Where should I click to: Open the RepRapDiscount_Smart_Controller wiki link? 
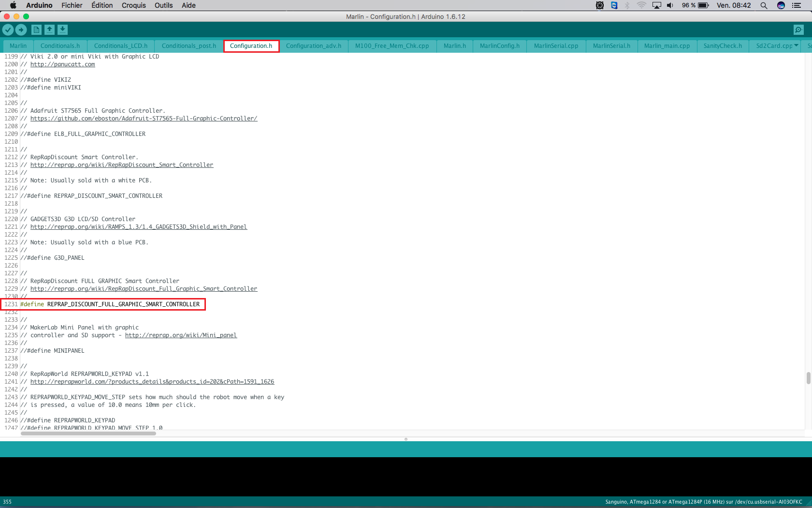122,165
